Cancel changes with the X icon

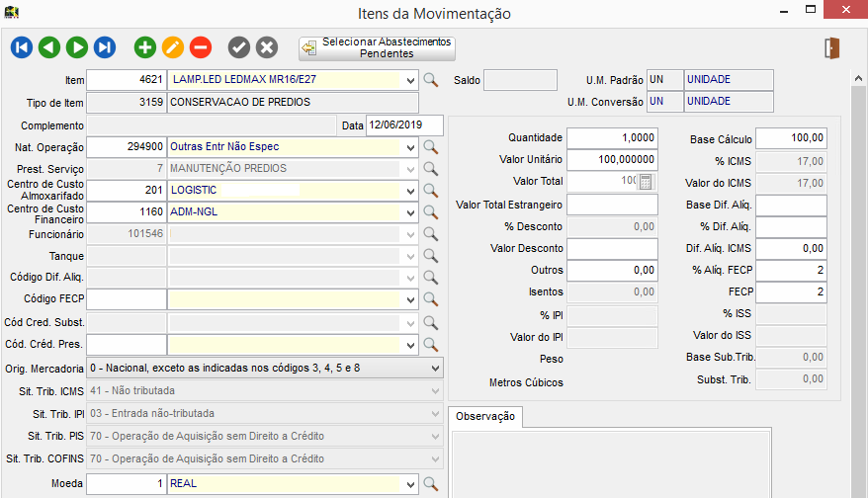tap(266, 47)
